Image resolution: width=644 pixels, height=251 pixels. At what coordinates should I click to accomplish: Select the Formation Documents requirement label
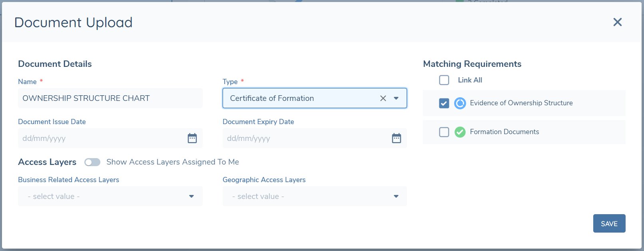(x=504, y=132)
